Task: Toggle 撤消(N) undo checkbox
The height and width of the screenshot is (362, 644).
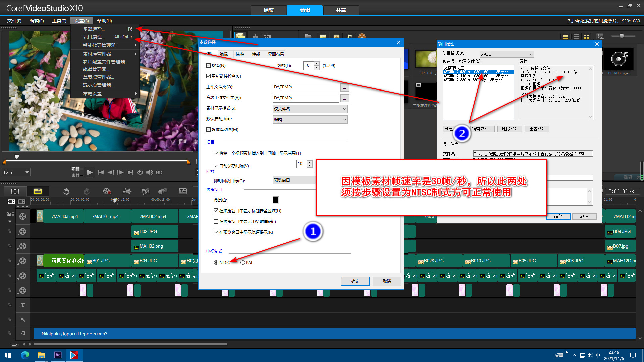Action: coord(208,66)
